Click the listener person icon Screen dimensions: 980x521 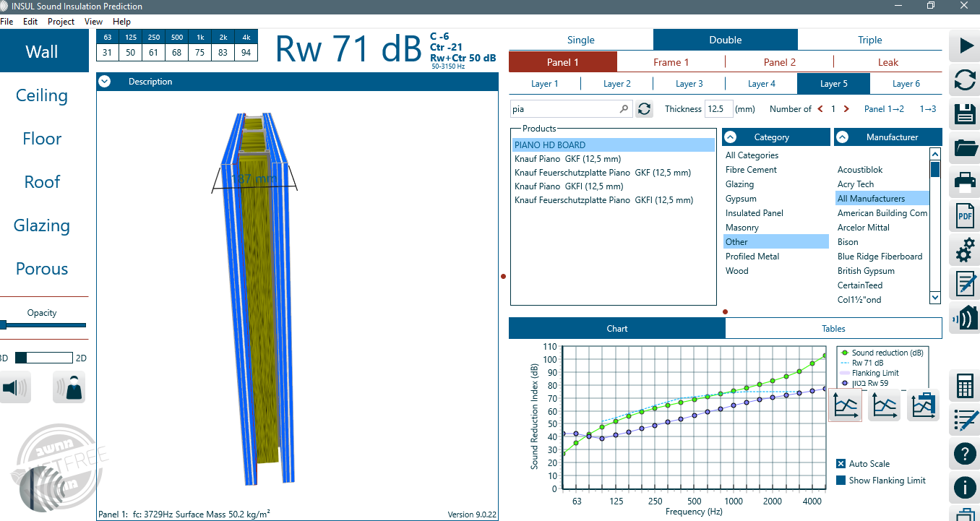[69, 387]
